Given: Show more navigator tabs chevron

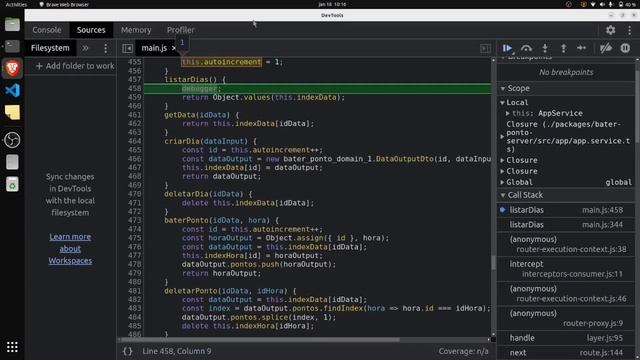Looking at the screenshot, I should click(85, 48).
